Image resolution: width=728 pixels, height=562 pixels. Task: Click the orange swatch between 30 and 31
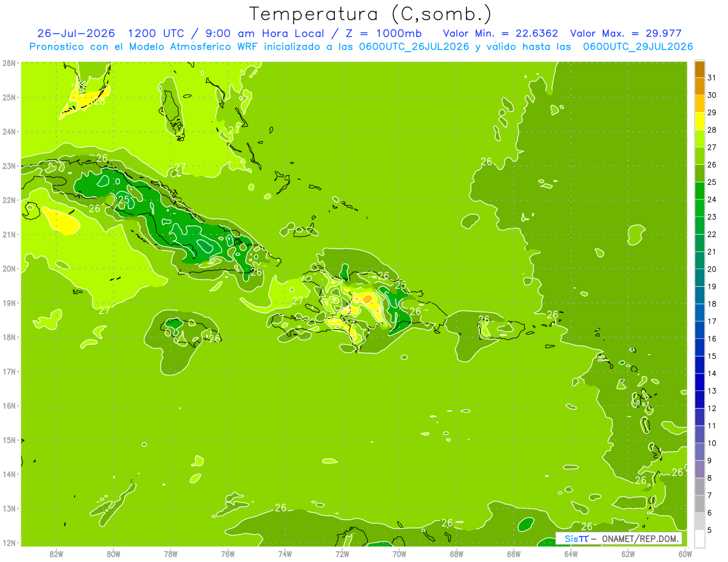click(699, 87)
